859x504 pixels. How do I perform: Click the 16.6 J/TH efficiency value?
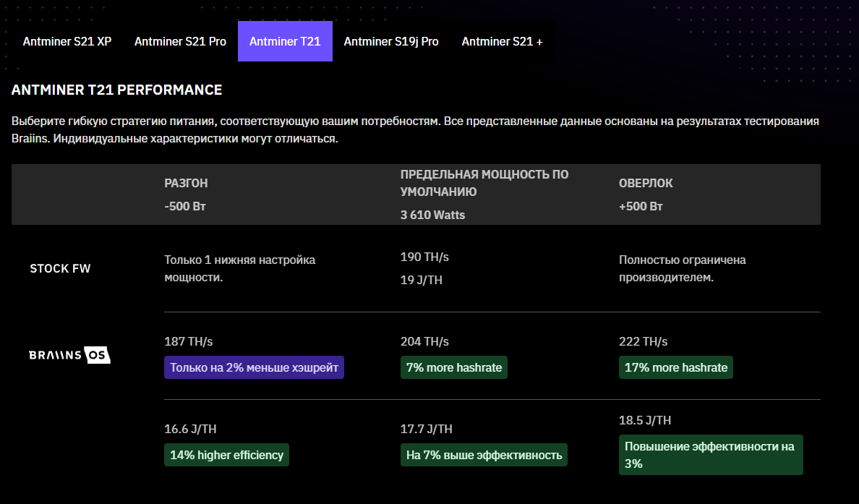coord(190,429)
